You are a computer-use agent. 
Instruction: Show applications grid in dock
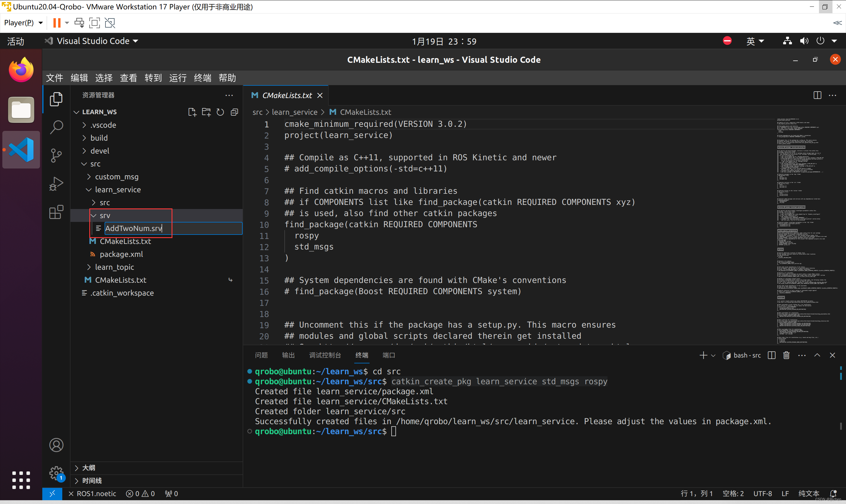[x=21, y=480]
